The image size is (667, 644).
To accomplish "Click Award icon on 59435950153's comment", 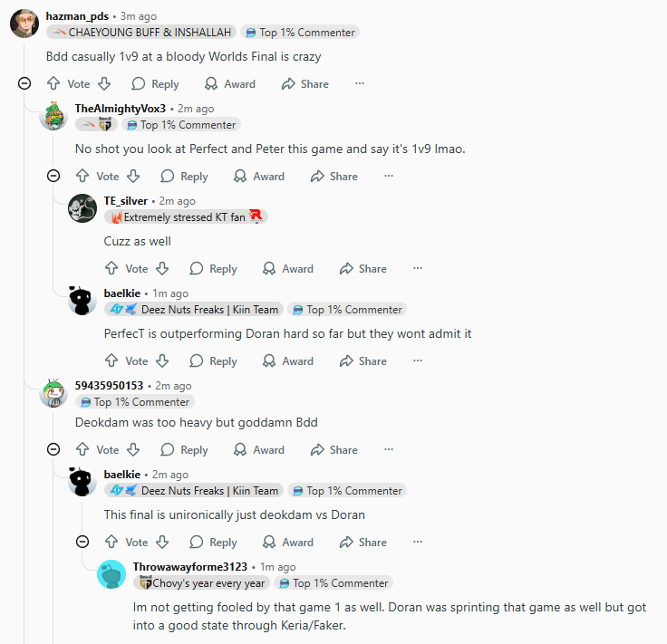I will click(x=240, y=449).
